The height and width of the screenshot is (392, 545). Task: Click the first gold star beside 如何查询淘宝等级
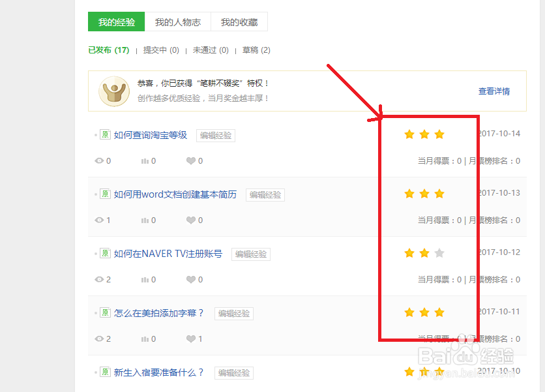[409, 134]
